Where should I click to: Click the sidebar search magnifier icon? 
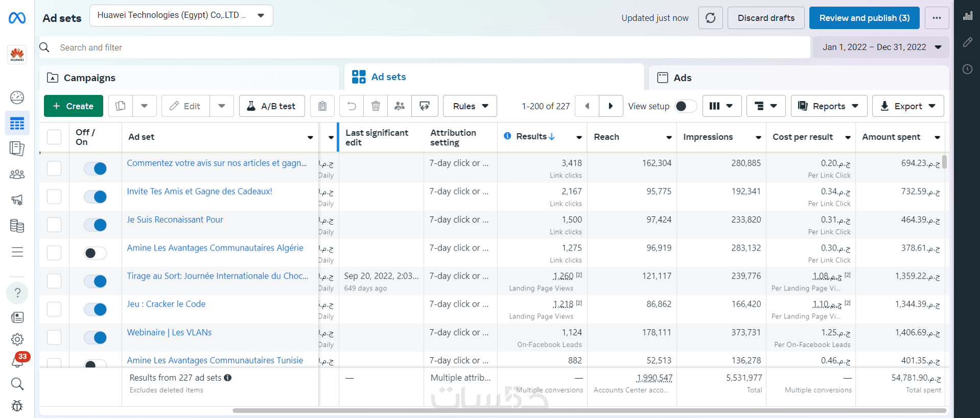click(x=17, y=384)
